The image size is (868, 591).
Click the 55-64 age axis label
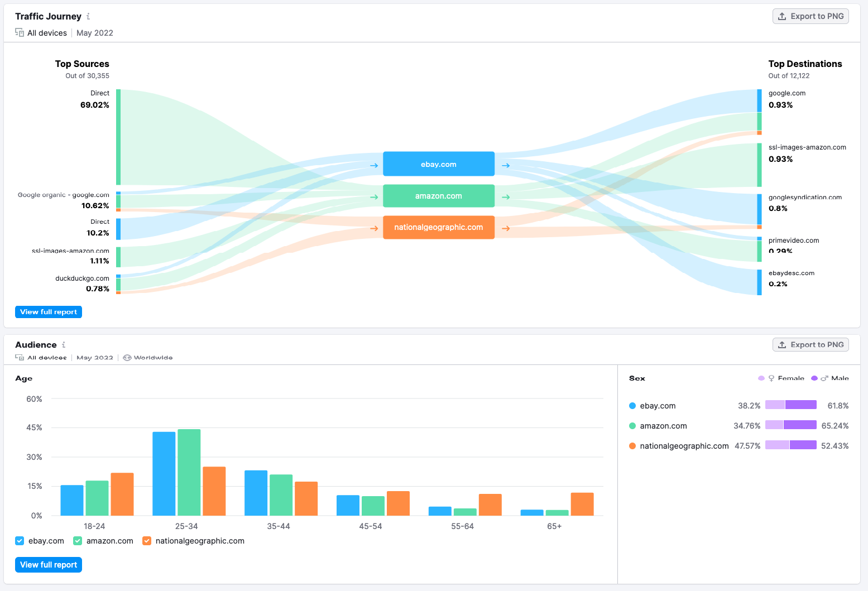tap(463, 526)
